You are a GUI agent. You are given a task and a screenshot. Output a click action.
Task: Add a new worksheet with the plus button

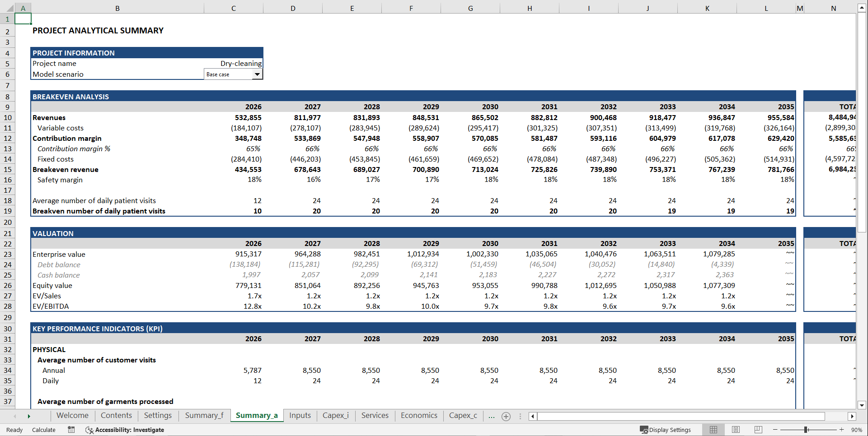pyautogui.click(x=506, y=416)
